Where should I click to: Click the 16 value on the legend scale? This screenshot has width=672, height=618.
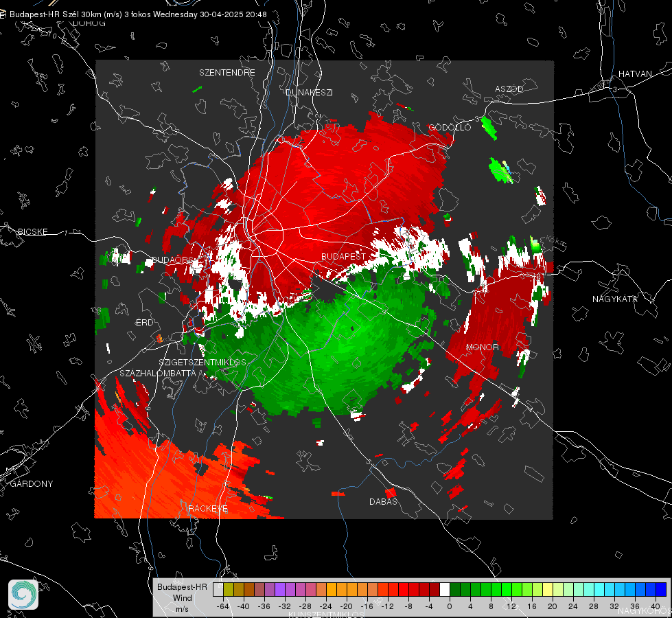click(x=532, y=606)
